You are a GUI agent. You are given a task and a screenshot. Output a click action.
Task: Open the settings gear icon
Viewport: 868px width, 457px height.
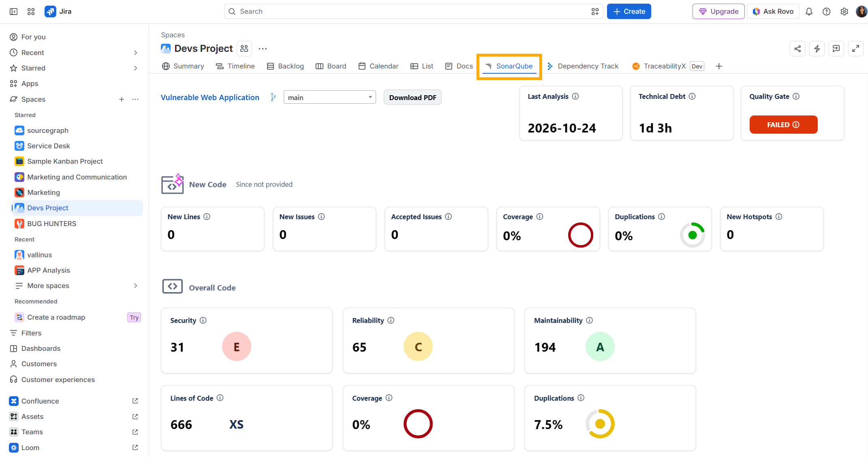(844, 11)
